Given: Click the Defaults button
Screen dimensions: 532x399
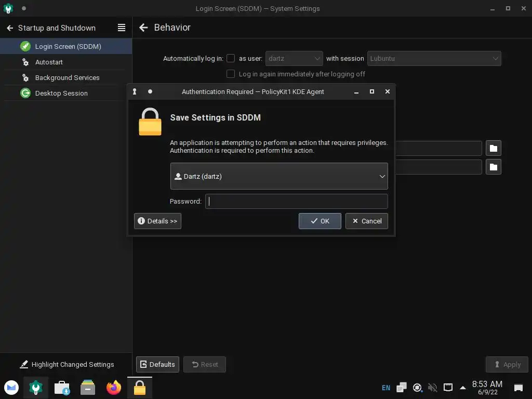Looking at the screenshot, I should [157, 364].
